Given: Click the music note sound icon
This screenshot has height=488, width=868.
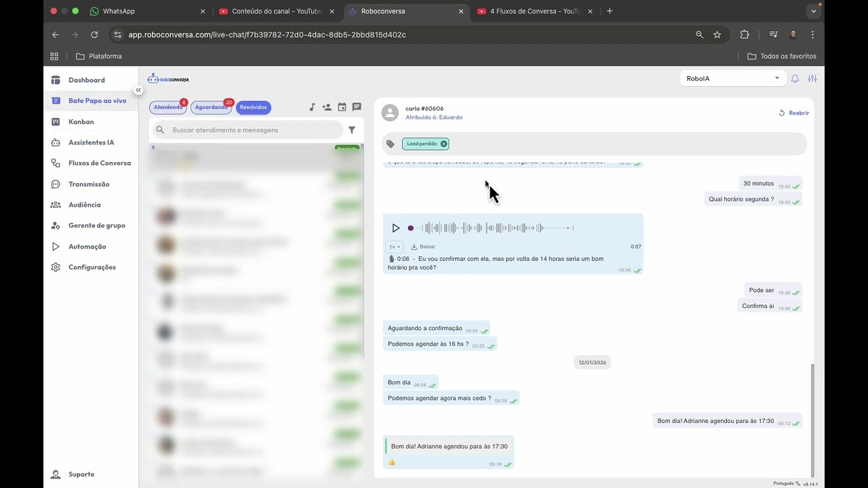Looking at the screenshot, I should point(312,107).
